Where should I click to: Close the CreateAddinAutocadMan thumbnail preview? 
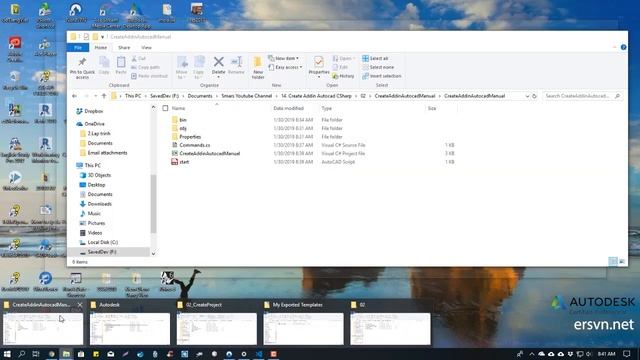coord(80,305)
